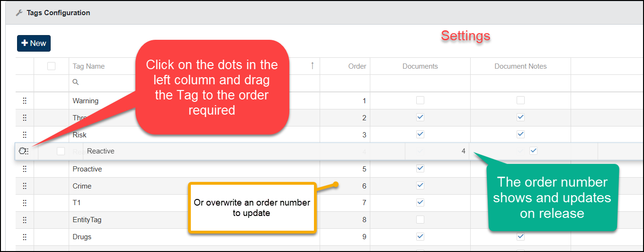The height and width of the screenshot is (252, 644).
Task: Grab the drag handle of the Drugs row
Action: 25,237
